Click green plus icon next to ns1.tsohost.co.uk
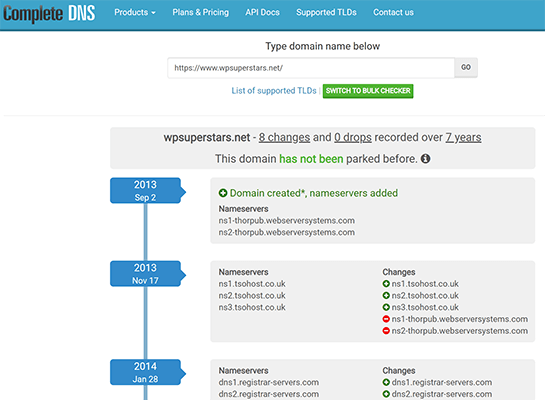This screenshot has height=400, width=545. point(386,284)
